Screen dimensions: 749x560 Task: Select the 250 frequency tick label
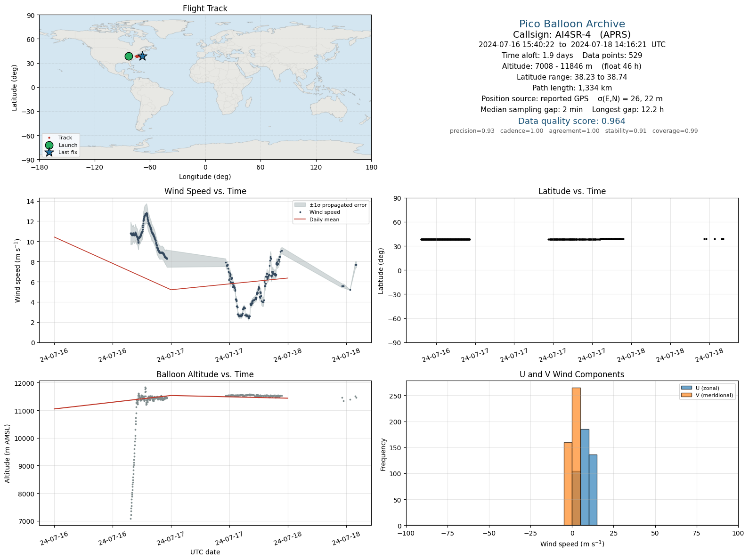[396, 396]
